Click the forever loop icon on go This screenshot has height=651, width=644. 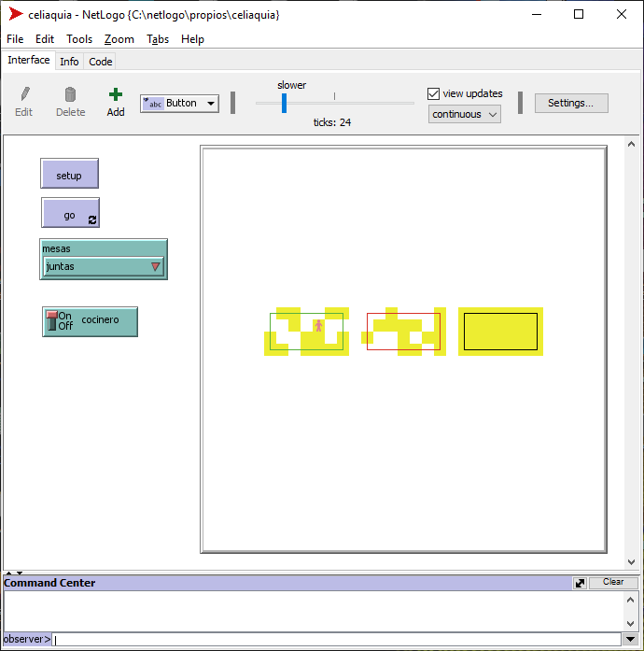tap(91, 220)
